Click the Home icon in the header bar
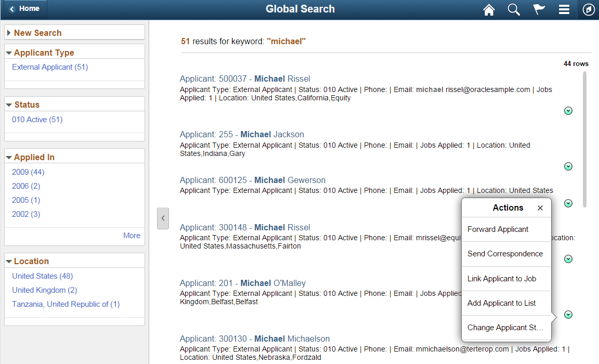Screen dimensions: 599x364 [x=489, y=9]
